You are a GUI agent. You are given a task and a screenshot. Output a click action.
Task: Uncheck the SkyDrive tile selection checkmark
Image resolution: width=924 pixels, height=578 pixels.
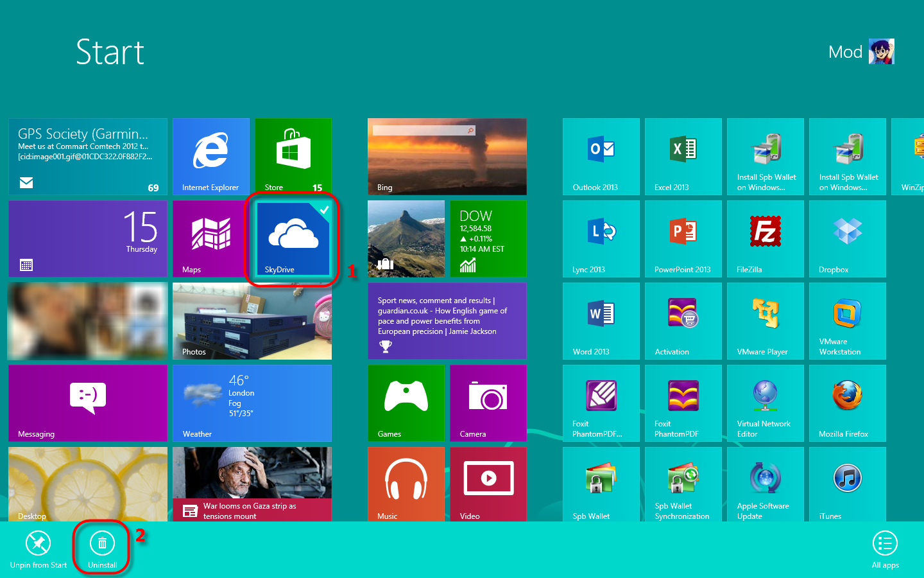point(324,209)
